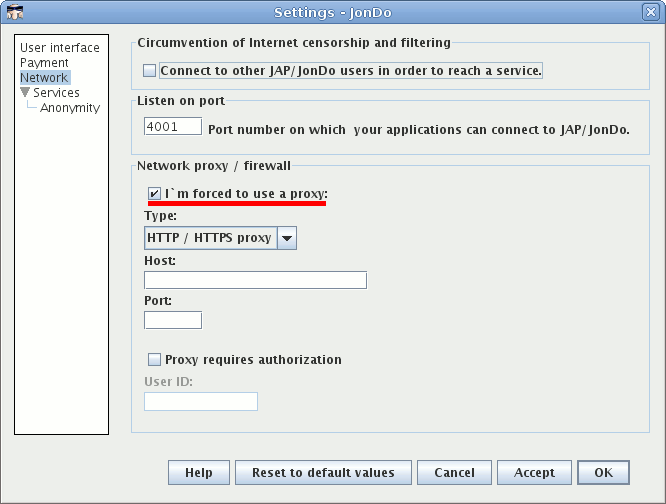Select the Services settings entry
The image size is (666, 504).
56,93
